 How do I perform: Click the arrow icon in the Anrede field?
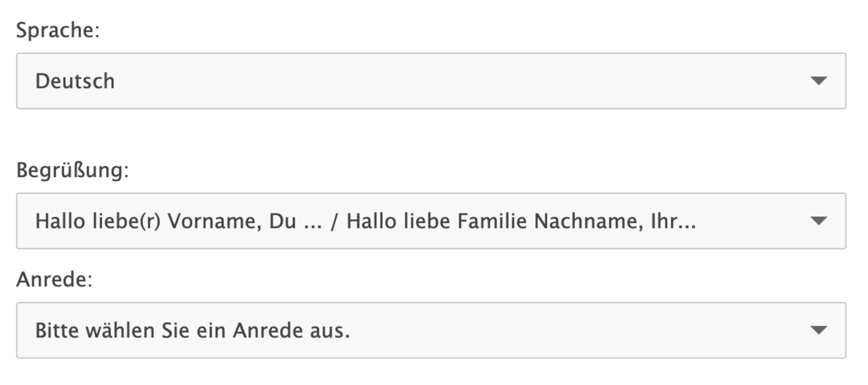click(818, 330)
